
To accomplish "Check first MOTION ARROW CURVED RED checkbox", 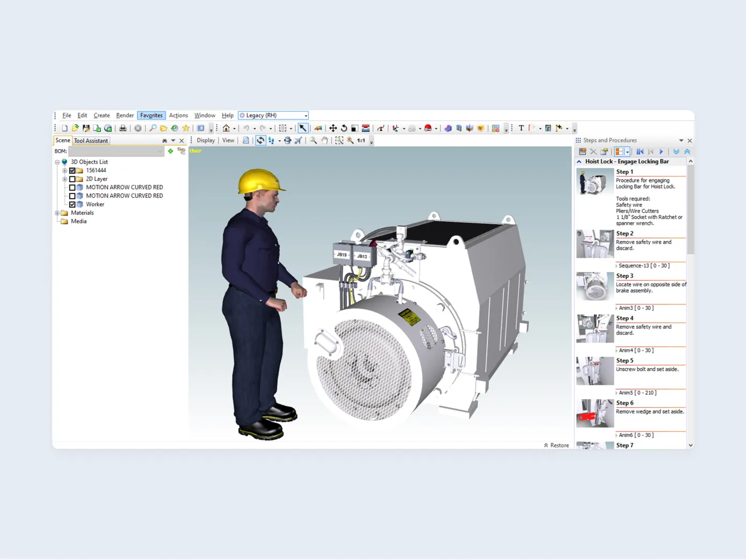I will [x=72, y=188].
